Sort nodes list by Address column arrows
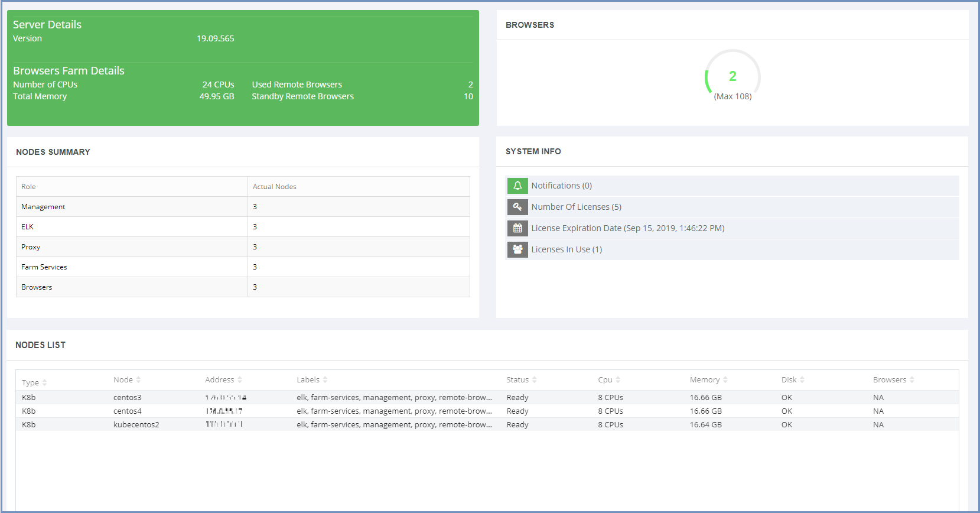 tap(240, 380)
